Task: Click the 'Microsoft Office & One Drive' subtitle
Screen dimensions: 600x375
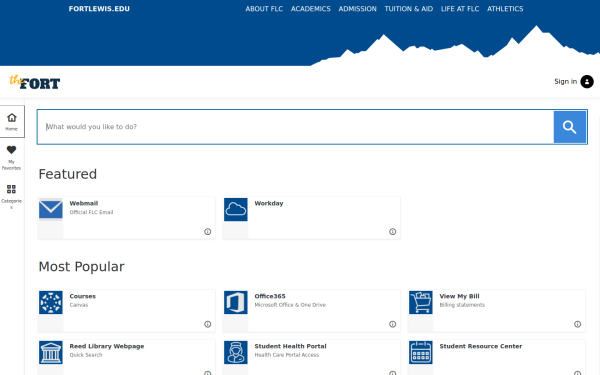Action: click(290, 305)
